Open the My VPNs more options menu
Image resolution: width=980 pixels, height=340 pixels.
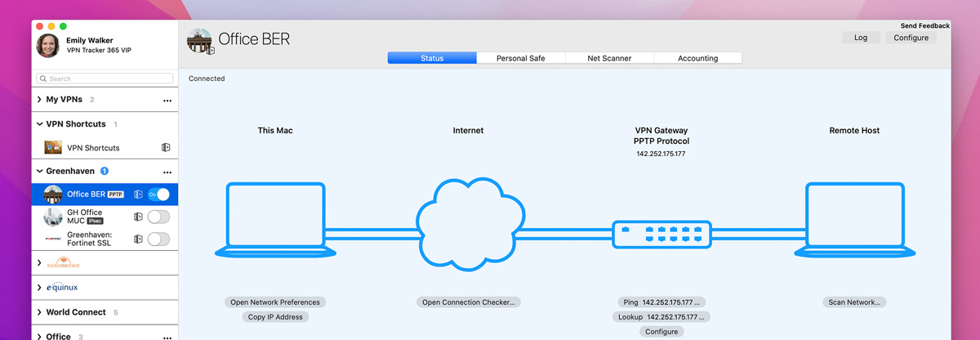click(167, 101)
